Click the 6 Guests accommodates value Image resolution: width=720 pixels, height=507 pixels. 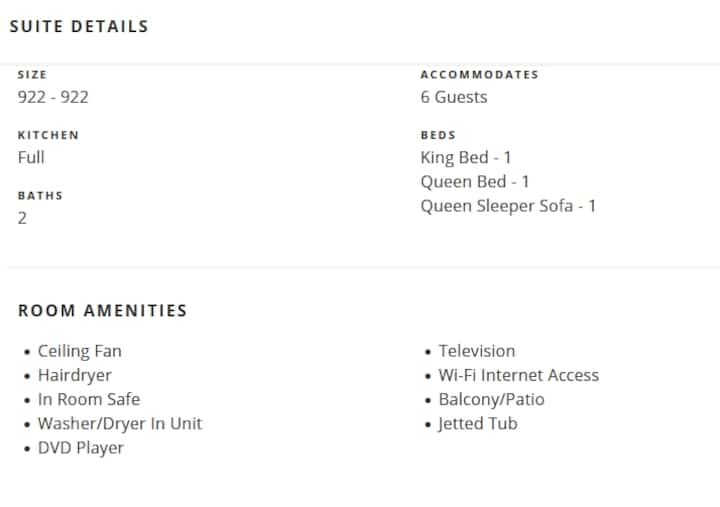pos(454,97)
